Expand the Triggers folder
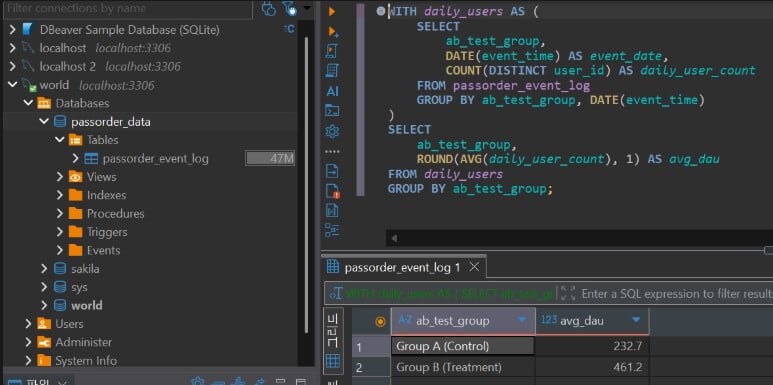Image resolution: width=773 pixels, height=385 pixels. (x=60, y=232)
